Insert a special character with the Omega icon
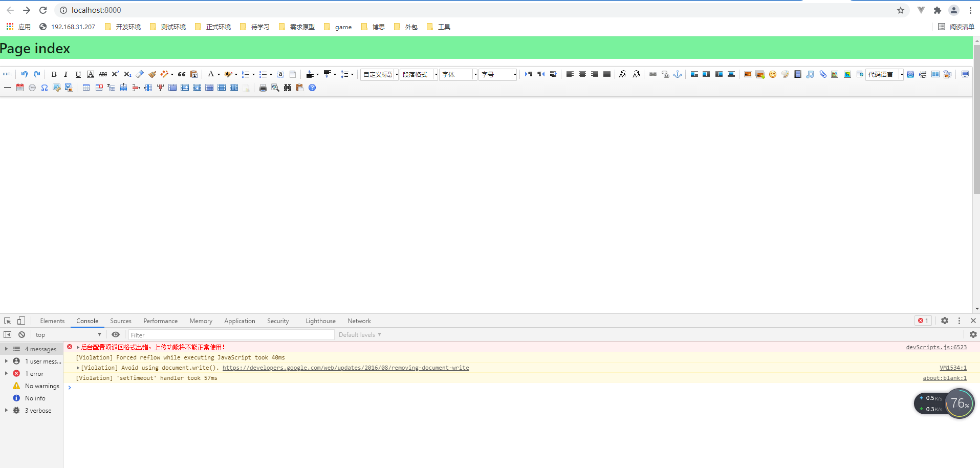Screen dimensions: 980x468 point(44,88)
